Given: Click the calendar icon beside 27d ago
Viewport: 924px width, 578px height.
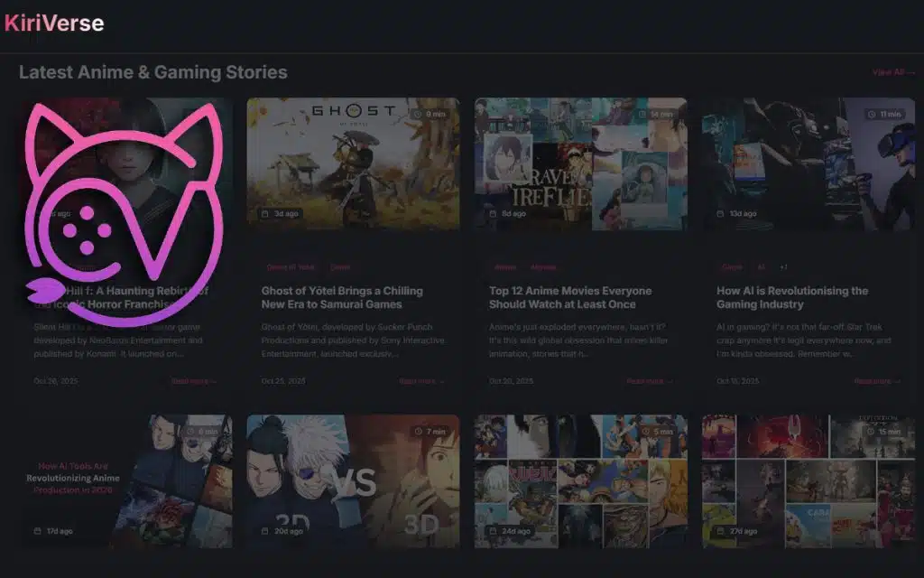Looking at the screenshot, I should tap(720, 531).
